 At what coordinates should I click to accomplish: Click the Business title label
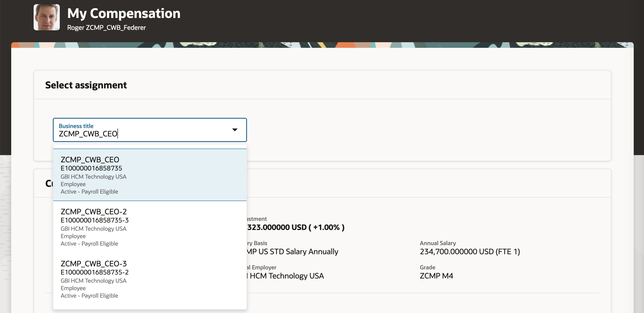pyautogui.click(x=76, y=126)
